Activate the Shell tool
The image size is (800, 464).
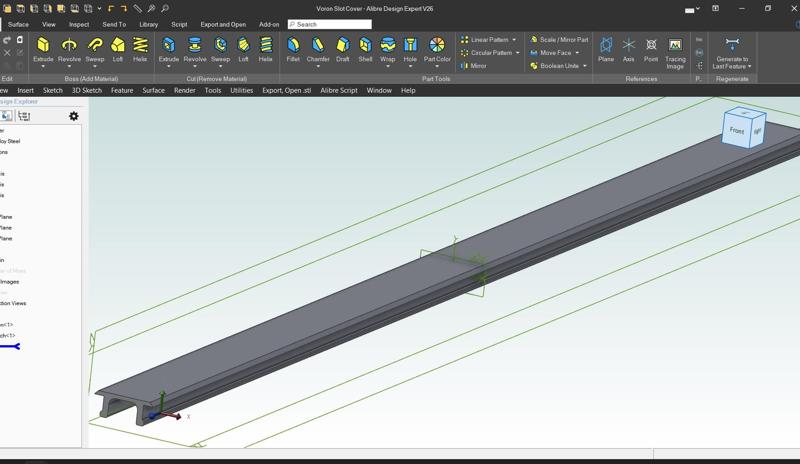365,49
